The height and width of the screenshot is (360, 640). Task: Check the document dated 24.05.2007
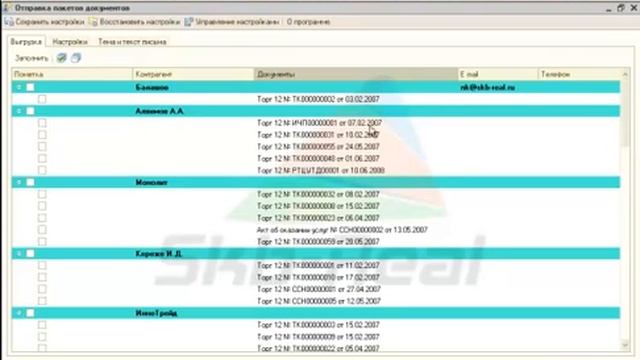(x=42, y=147)
